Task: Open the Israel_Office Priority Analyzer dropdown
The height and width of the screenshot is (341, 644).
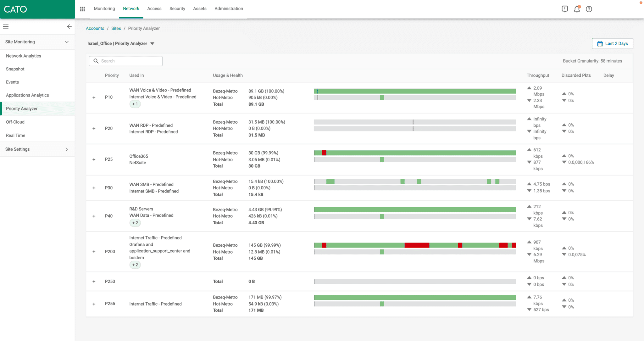Action: tap(152, 43)
